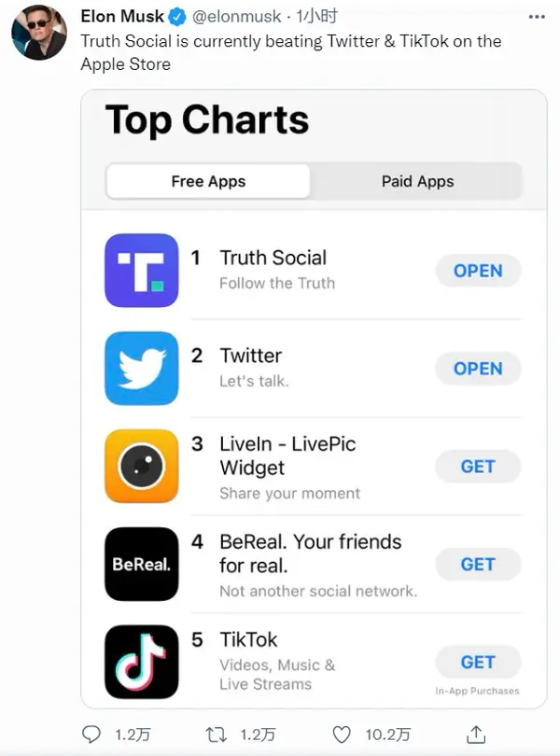
Task: Open the profile avatar photo
Action: click(x=38, y=33)
